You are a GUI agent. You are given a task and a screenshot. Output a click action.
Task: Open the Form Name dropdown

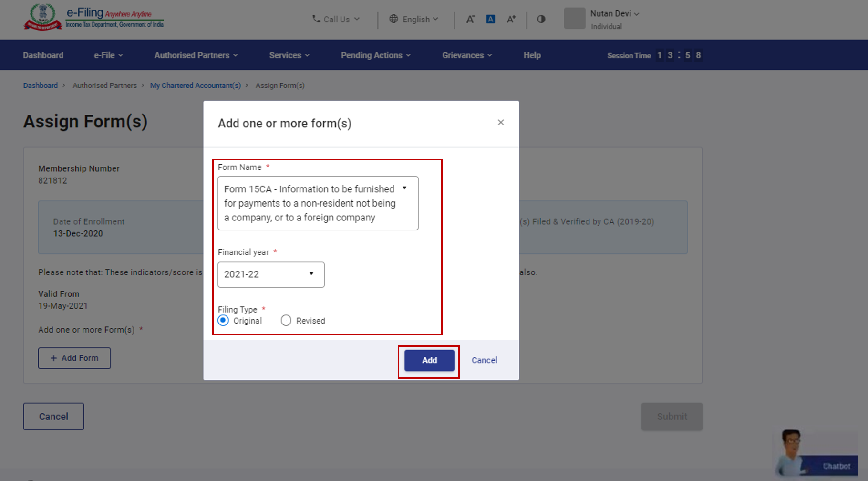click(318, 203)
